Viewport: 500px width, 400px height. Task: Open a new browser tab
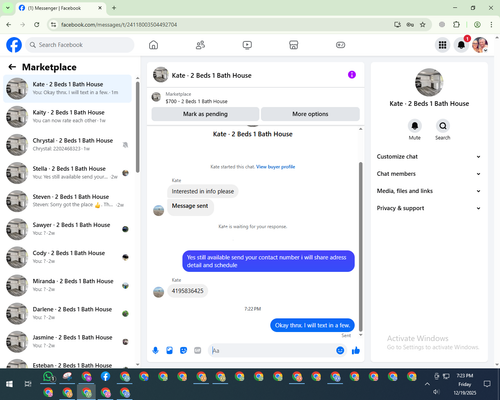click(x=114, y=8)
